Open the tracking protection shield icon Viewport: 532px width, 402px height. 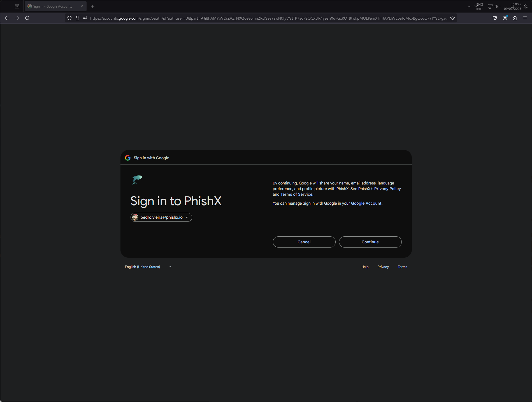tap(69, 18)
